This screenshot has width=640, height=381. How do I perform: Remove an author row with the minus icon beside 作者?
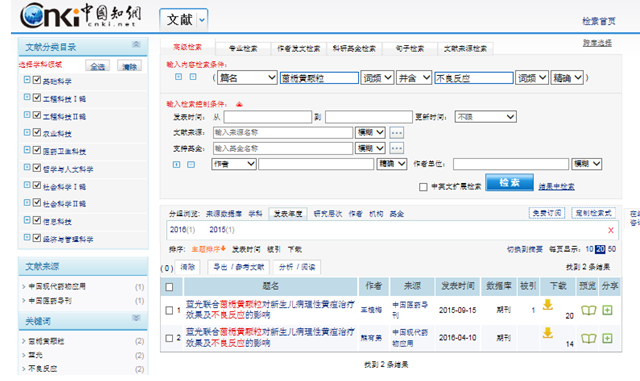coord(191,165)
